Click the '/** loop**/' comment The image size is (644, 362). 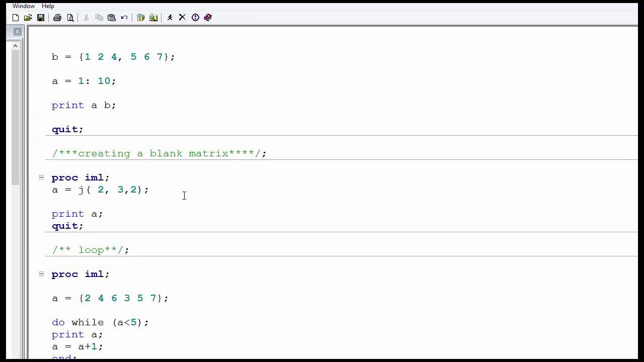click(91, 250)
